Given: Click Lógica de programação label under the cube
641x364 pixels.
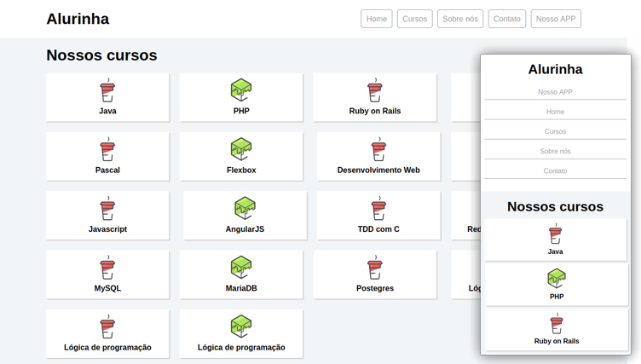Looking at the screenshot, I should click(241, 347).
